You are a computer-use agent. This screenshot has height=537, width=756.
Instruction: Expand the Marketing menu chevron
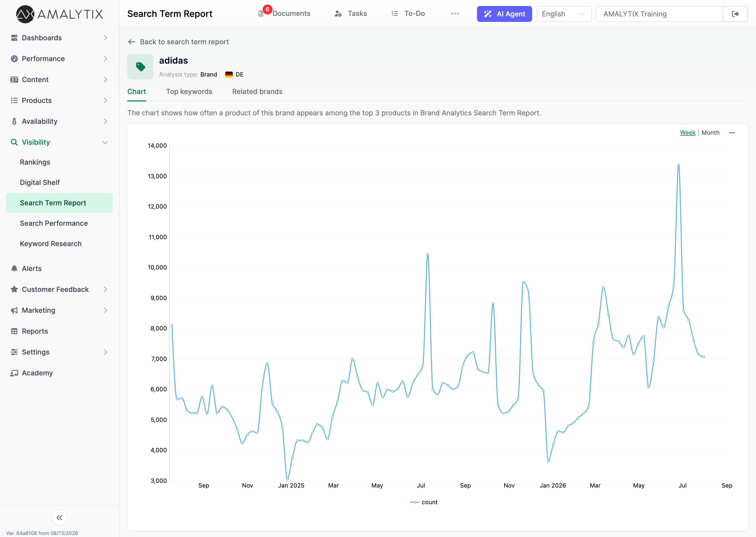pyautogui.click(x=105, y=310)
